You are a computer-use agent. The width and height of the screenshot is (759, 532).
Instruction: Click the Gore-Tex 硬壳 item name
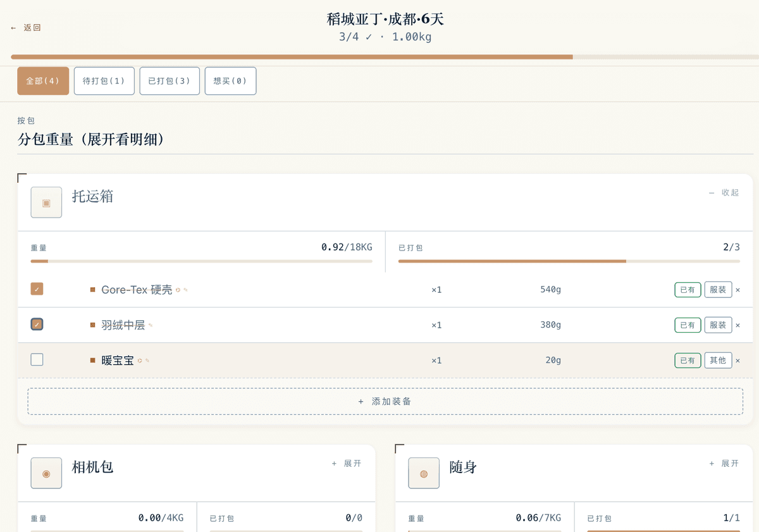(137, 290)
